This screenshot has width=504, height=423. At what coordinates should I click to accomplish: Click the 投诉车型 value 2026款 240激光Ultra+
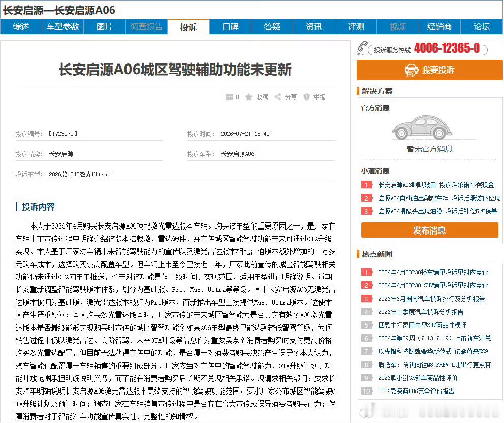[x=80, y=174]
